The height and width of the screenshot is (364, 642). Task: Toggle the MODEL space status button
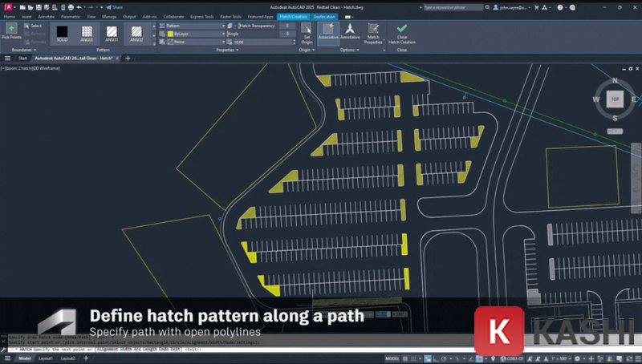tap(392, 358)
